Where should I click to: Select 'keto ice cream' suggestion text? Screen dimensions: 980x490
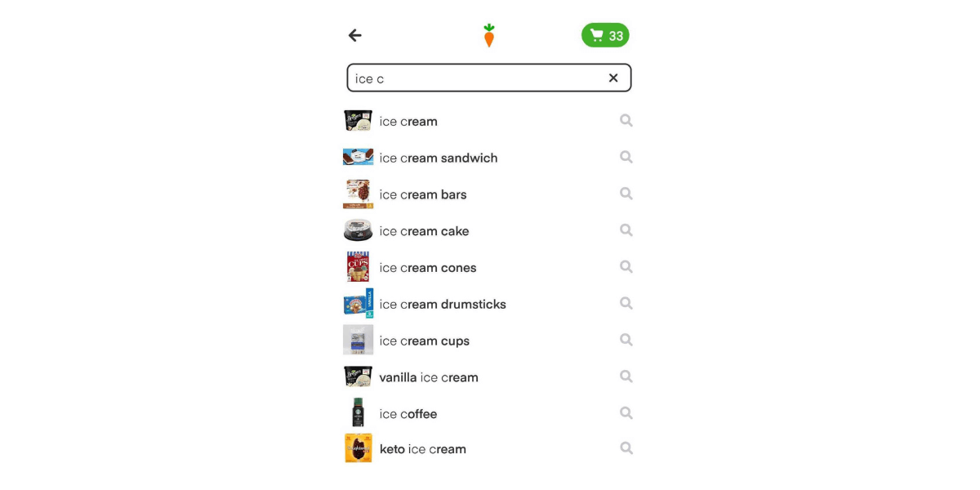[423, 449]
